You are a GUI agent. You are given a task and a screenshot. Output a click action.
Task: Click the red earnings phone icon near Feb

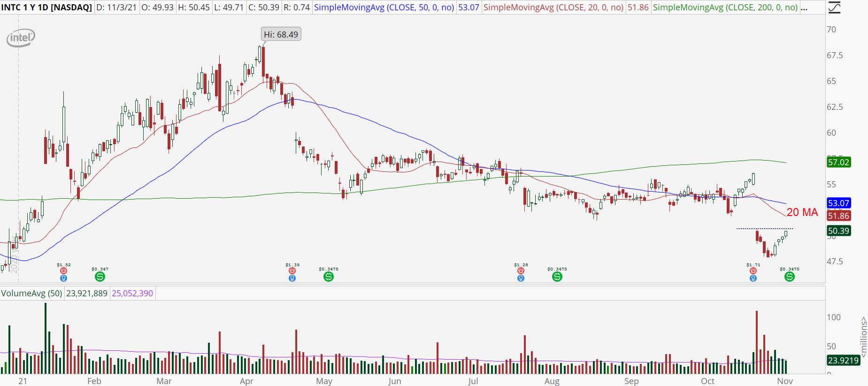pyautogui.click(x=64, y=271)
